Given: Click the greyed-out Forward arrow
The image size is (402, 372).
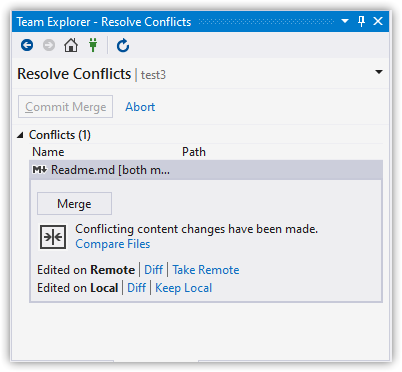Looking at the screenshot, I should [x=49, y=45].
